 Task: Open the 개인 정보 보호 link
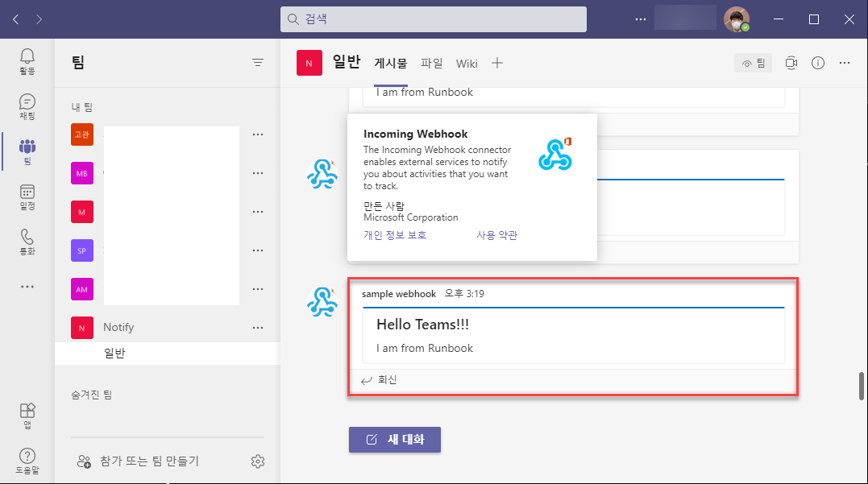[395, 235]
